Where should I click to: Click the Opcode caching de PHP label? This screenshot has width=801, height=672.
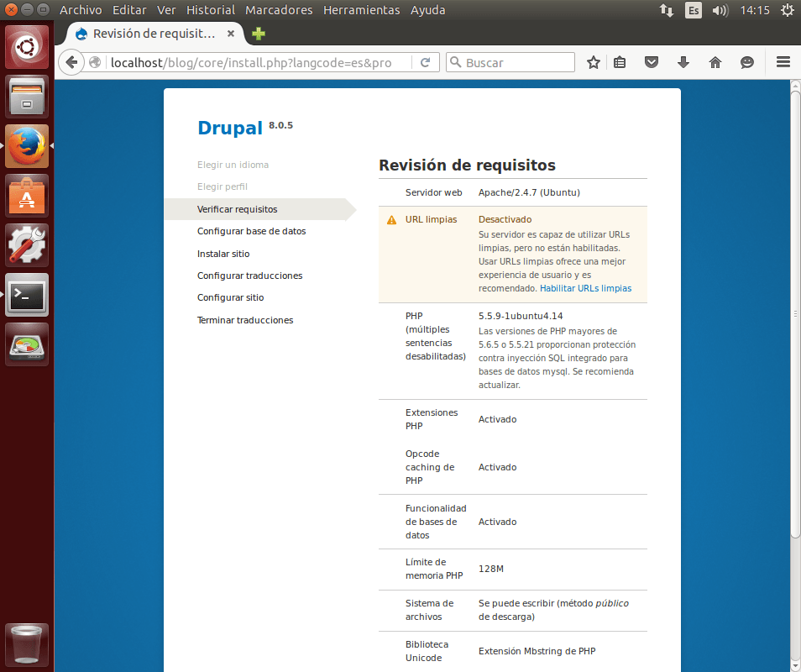tap(430, 467)
